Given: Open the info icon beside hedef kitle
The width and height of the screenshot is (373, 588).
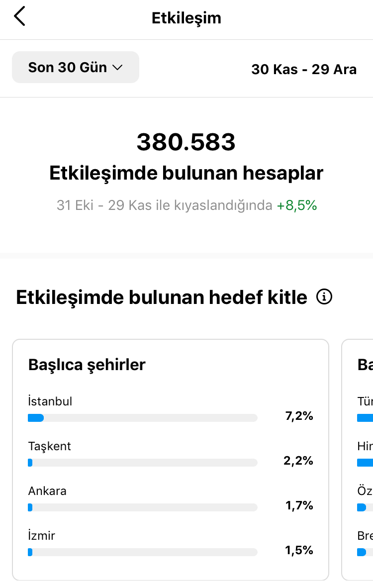Looking at the screenshot, I should [x=324, y=296].
